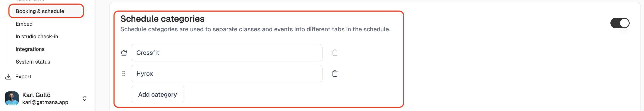Click Karl Gullö's profile avatar

coord(12,98)
